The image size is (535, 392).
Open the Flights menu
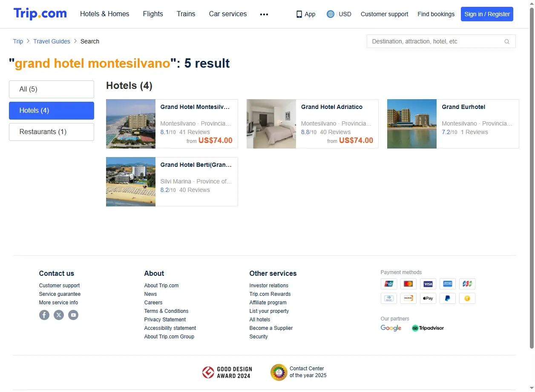[153, 14]
